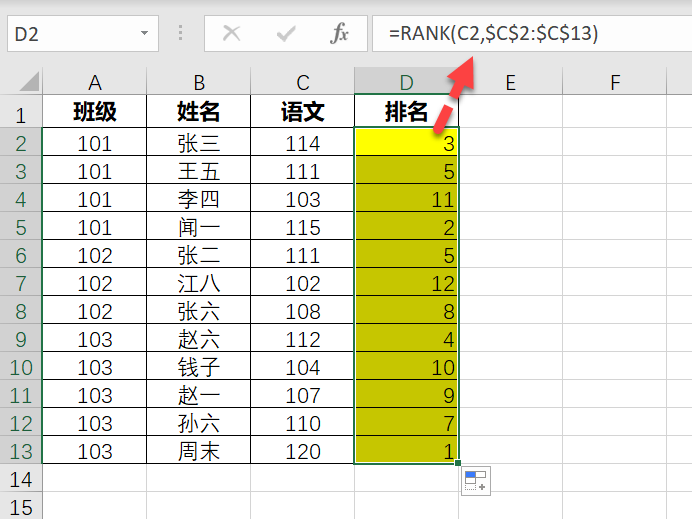Image resolution: width=692 pixels, height=519 pixels.
Task: Select the cell containing 赵一
Action: coord(199,395)
